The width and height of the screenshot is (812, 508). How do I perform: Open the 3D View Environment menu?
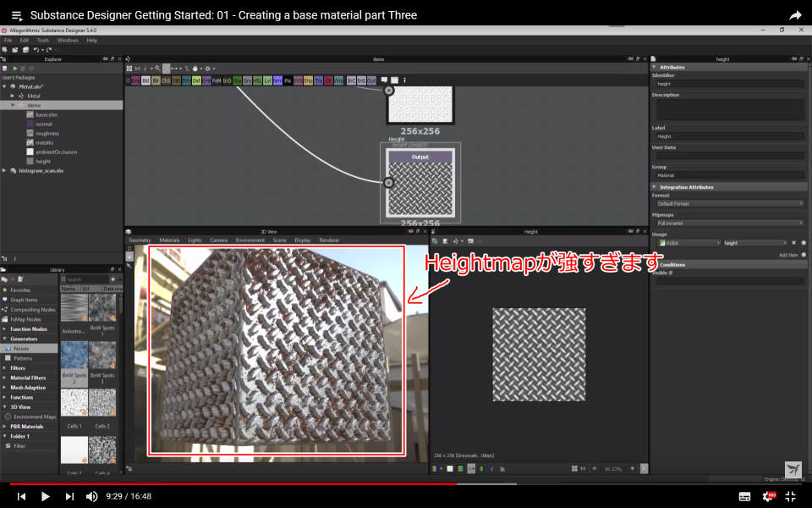point(250,240)
